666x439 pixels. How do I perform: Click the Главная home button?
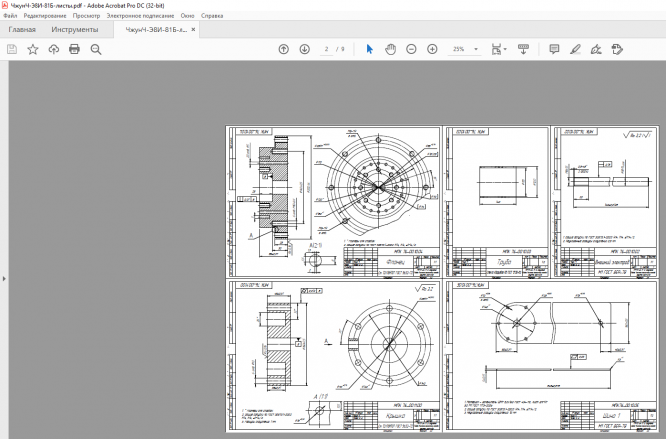(x=22, y=30)
